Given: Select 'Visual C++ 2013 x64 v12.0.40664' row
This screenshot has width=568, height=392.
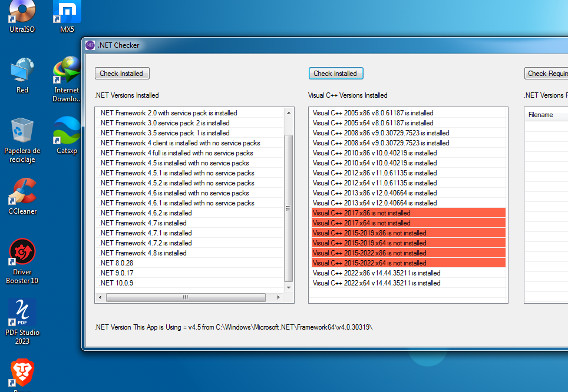Looking at the screenshot, I should pos(408,203).
